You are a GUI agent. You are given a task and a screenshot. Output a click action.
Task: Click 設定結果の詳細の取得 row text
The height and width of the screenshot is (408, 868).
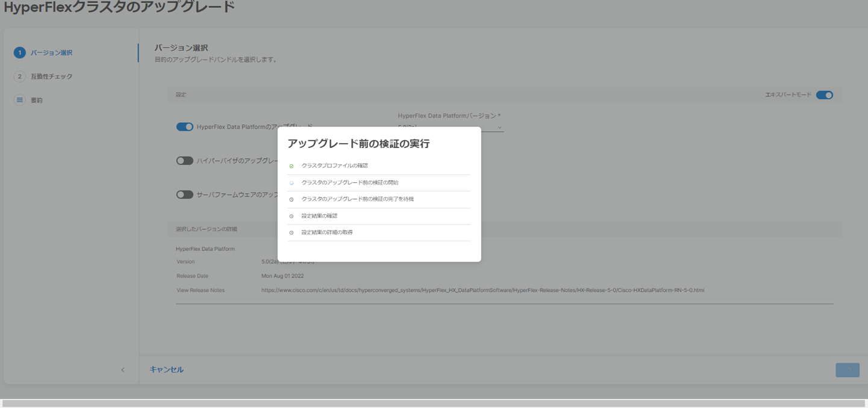[327, 232]
